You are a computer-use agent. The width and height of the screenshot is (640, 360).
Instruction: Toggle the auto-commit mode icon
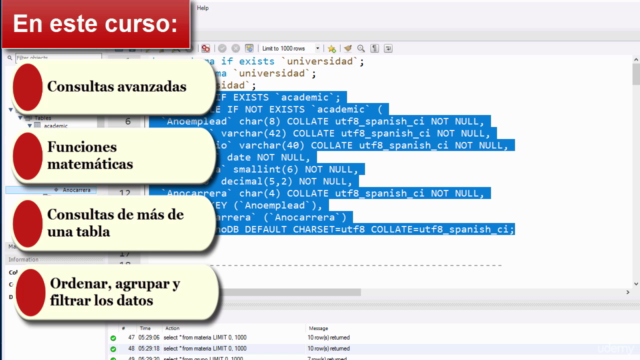coord(249,49)
